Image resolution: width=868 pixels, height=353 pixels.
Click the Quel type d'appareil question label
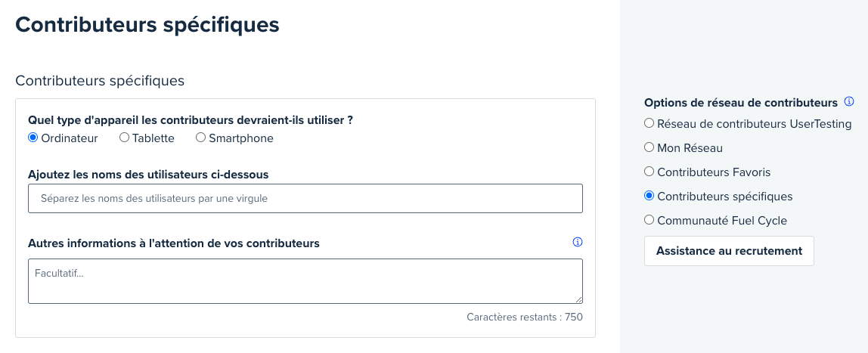191,120
